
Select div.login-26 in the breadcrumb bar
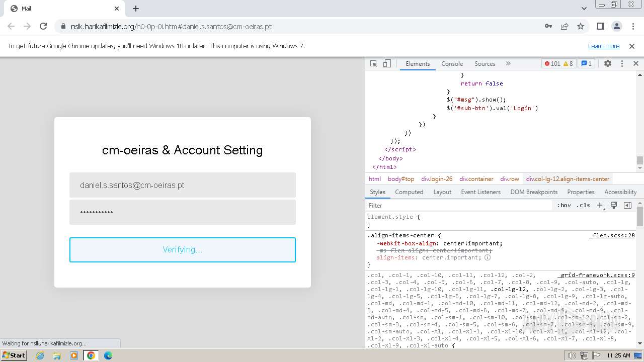pos(437,179)
